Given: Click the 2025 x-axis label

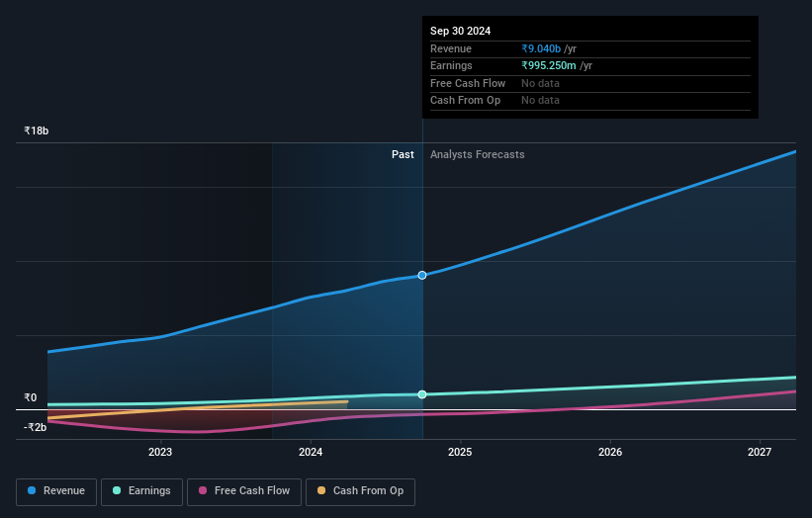Looking at the screenshot, I should click(x=460, y=452).
